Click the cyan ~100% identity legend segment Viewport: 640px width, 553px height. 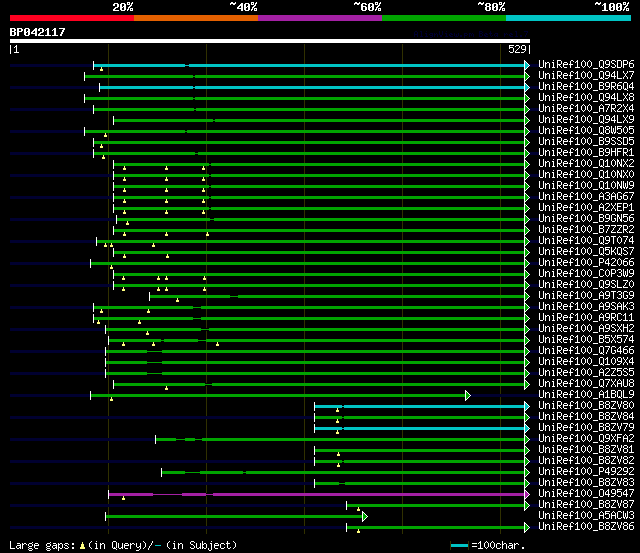pyautogui.click(x=568, y=18)
